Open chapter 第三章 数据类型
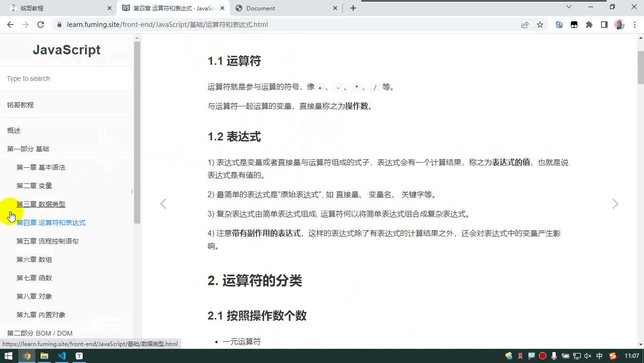Screen dimensions: 644x363 [41, 204]
